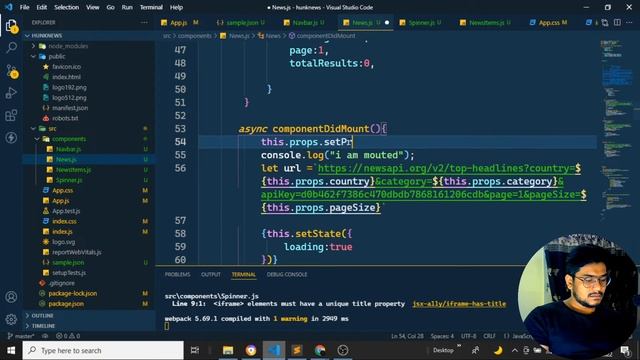The image size is (640, 360).
Task: Collapse the src folder
Action: coord(52,129)
